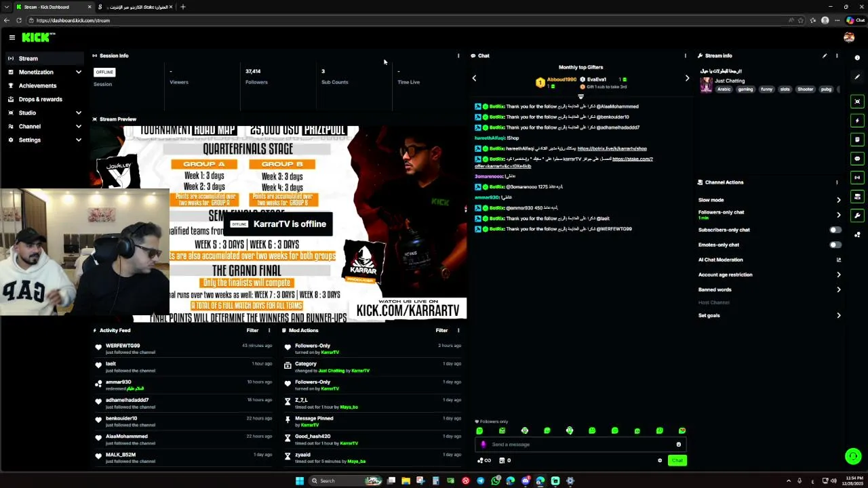
Task: Open AI Chat Moderation external link
Action: click(839, 260)
